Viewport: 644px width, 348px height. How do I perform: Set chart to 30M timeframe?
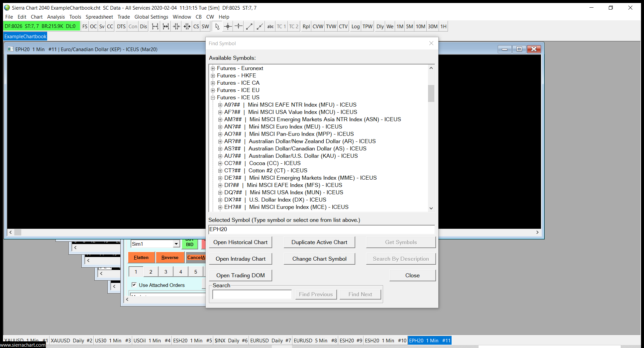point(433,27)
